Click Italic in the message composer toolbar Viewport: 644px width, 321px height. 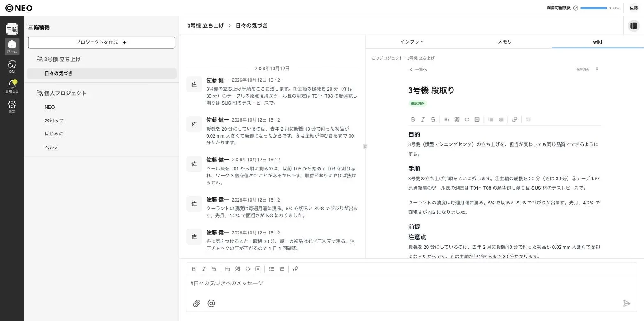[x=204, y=269]
